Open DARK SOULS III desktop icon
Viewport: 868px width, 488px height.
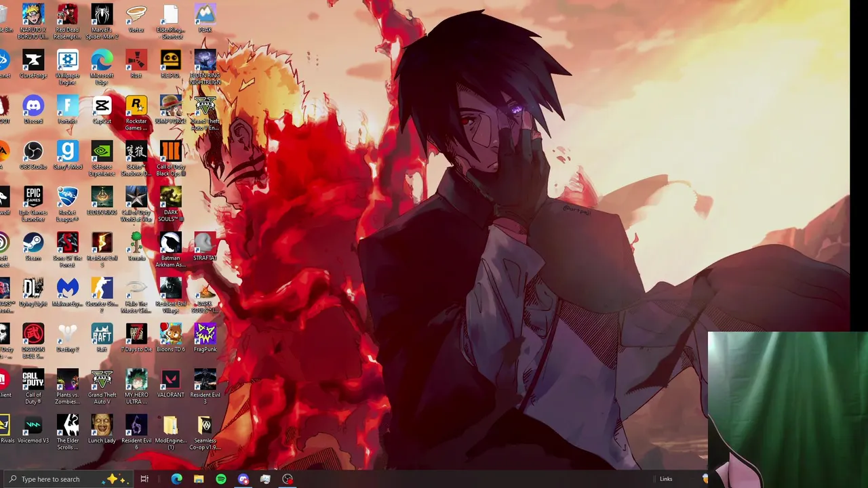(x=170, y=204)
